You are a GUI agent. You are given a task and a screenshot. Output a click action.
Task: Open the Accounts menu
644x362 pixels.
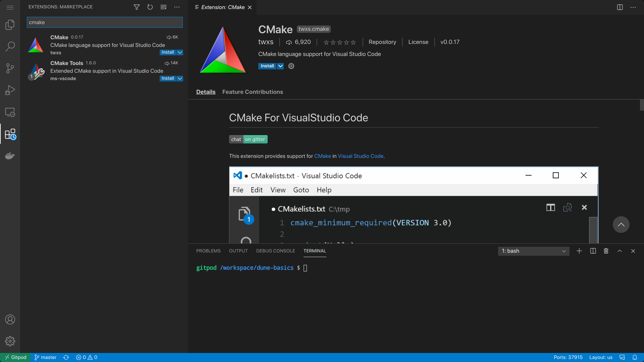[10, 319]
